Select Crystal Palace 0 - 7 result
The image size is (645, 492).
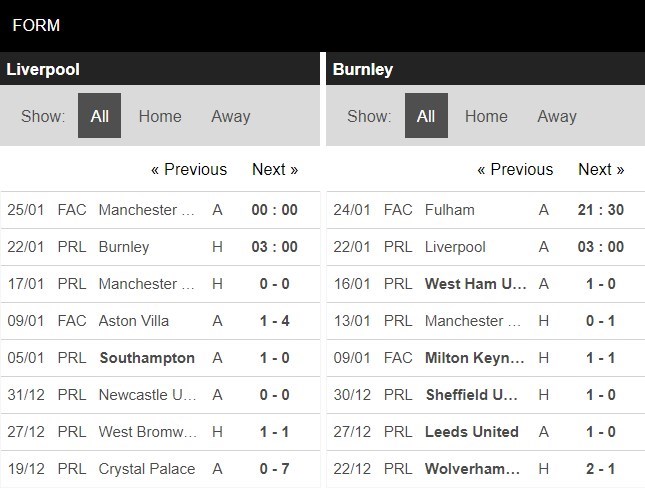[x=160, y=469]
